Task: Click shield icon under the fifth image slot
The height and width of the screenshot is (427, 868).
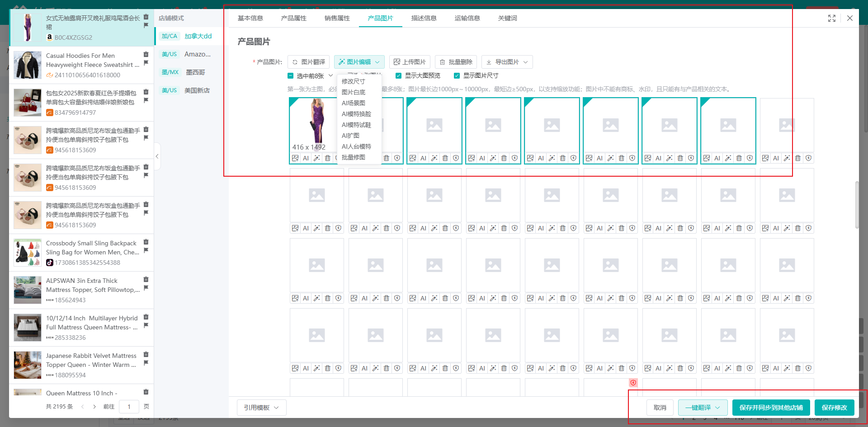Action: (573, 158)
